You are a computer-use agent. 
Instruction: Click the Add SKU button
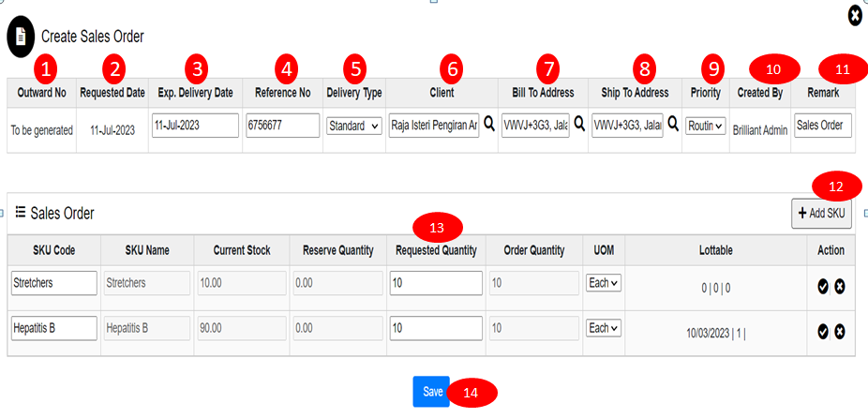point(821,214)
